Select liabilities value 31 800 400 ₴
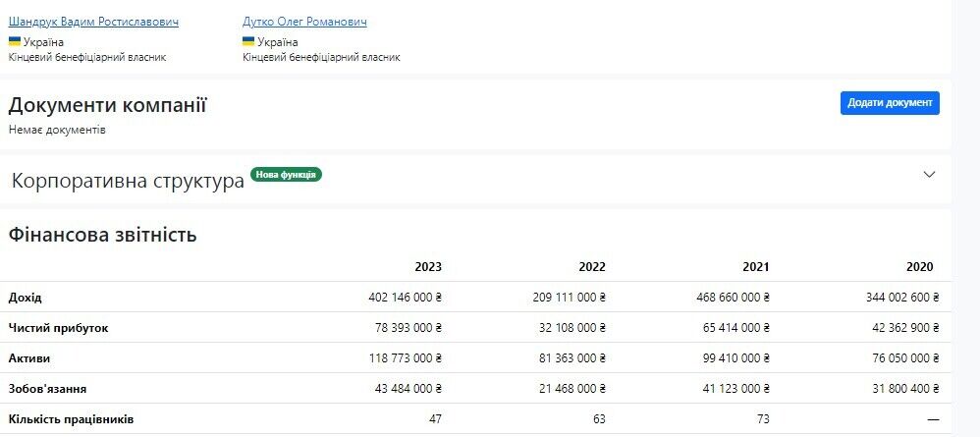This screenshot has width=980, height=437. tap(905, 389)
